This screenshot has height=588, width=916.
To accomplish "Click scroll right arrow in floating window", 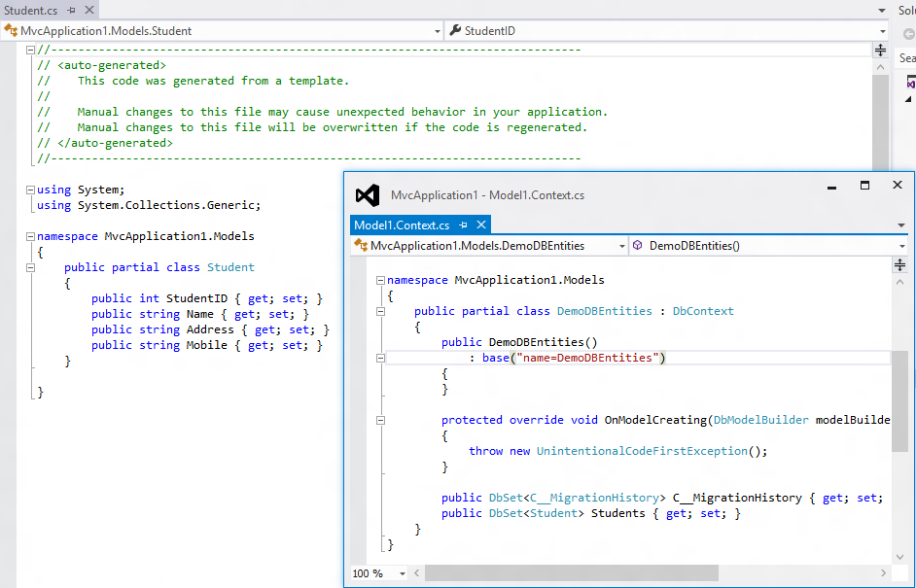I will [883, 573].
